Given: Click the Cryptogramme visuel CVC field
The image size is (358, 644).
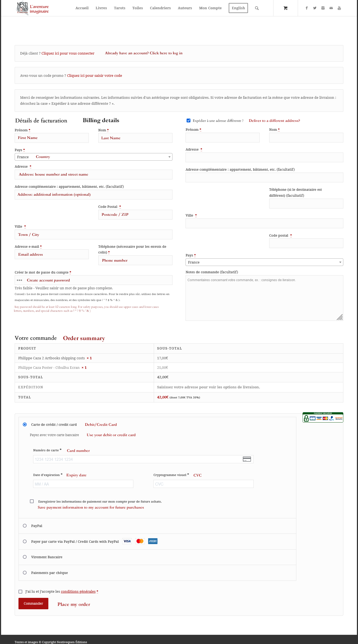Looking at the screenshot, I should (x=203, y=484).
